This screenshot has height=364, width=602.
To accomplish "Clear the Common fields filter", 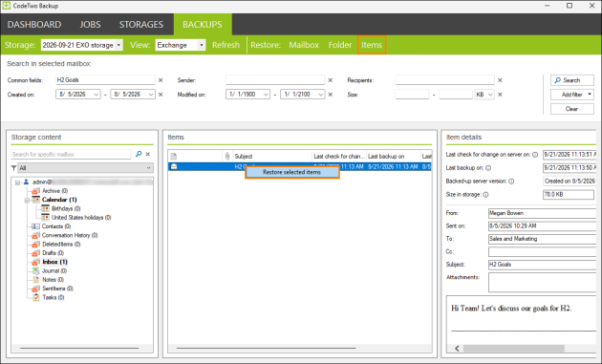I will coord(161,80).
